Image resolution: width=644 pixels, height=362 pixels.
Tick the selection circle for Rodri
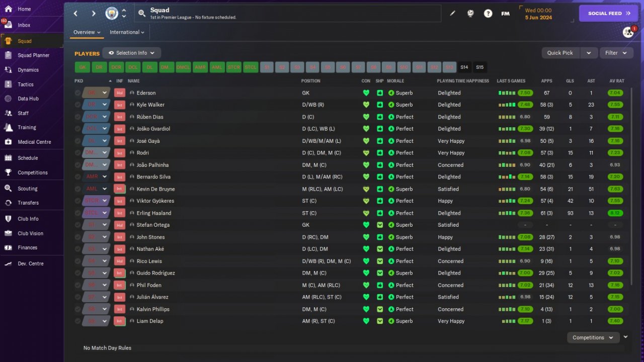pos(77,153)
